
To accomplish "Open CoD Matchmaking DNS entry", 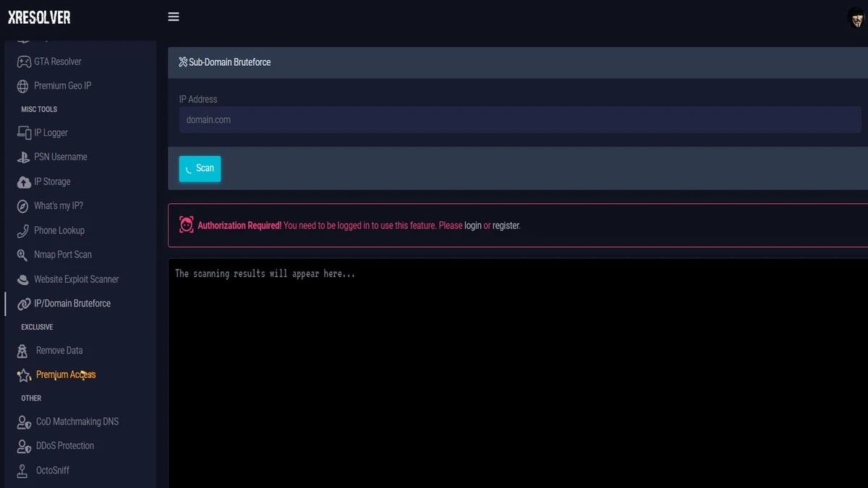I will pos(77,421).
